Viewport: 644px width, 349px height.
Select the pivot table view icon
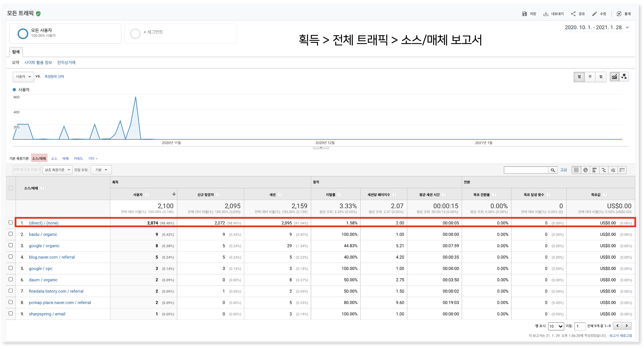click(x=622, y=170)
